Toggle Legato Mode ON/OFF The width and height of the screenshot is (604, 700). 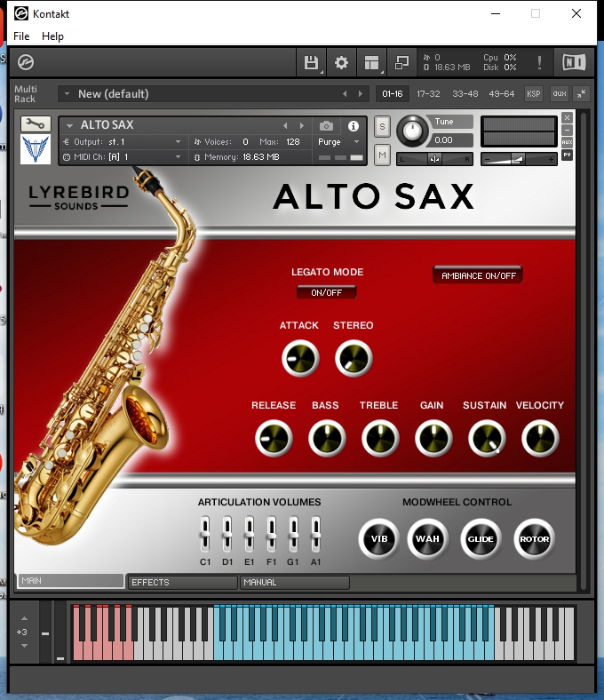pyautogui.click(x=326, y=292)
